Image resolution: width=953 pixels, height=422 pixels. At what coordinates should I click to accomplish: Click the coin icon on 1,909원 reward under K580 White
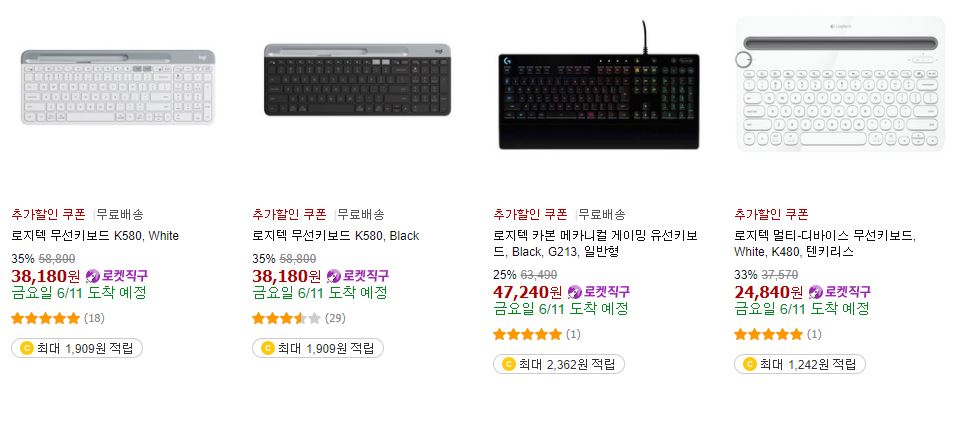pyautogui.click(x=26, y=348)
